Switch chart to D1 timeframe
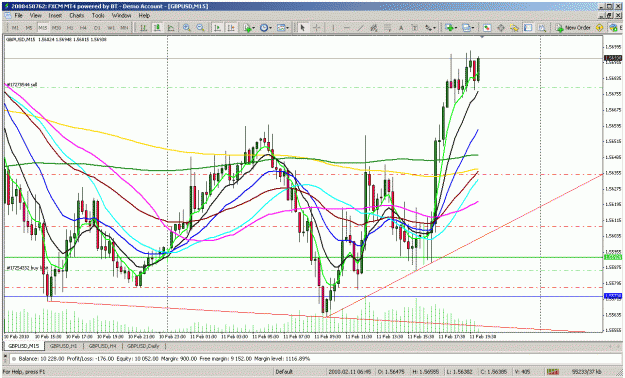The height and width of the screenshot is (378, 625). point(97,28)
